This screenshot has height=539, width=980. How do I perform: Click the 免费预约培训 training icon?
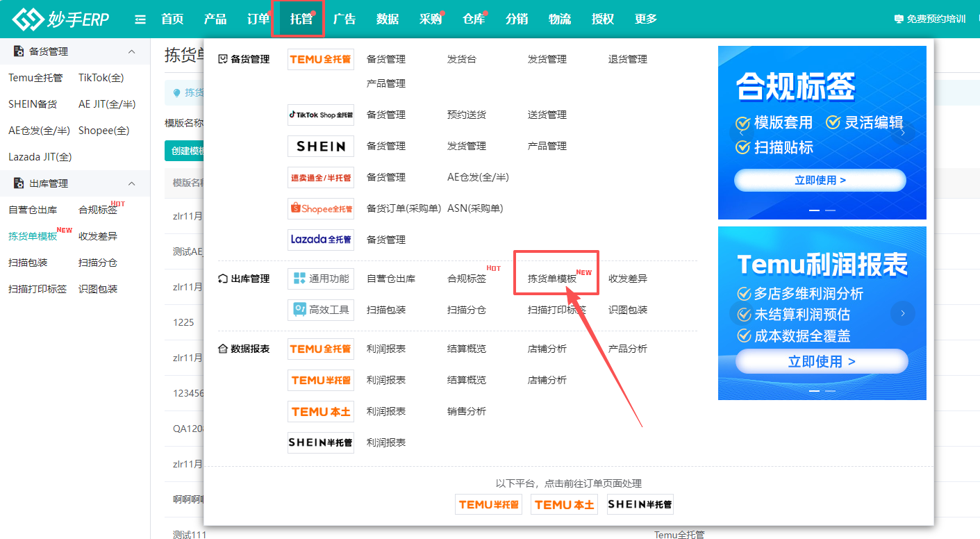[x=899, y=19]
